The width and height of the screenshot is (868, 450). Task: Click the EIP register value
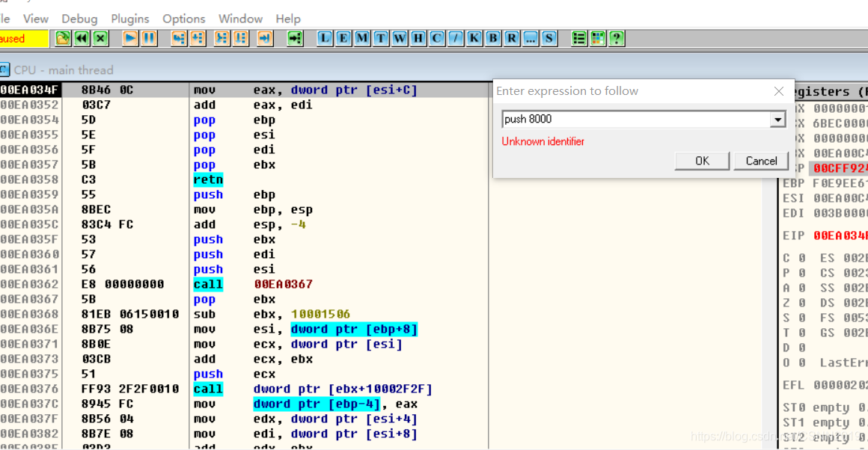840,236
